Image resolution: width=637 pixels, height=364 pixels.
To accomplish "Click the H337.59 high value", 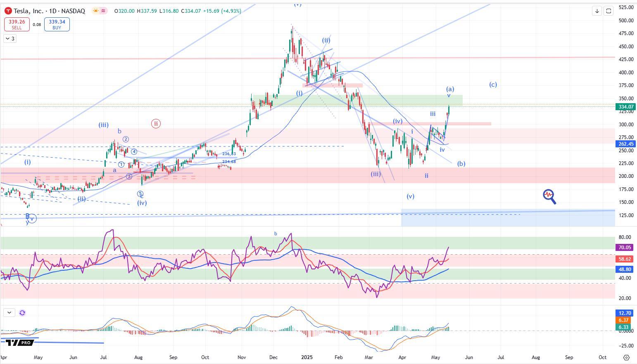I will 147,11.
